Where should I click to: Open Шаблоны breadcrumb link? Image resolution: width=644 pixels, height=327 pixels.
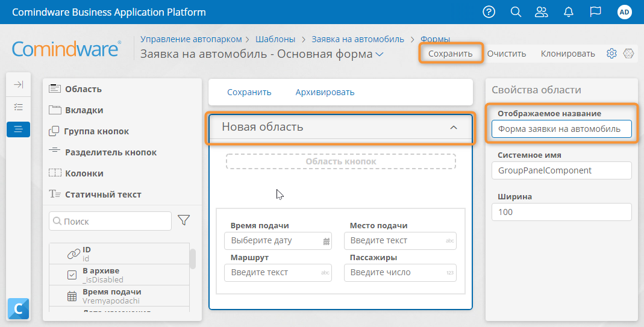pyautogui.click(x=275, y=39)
